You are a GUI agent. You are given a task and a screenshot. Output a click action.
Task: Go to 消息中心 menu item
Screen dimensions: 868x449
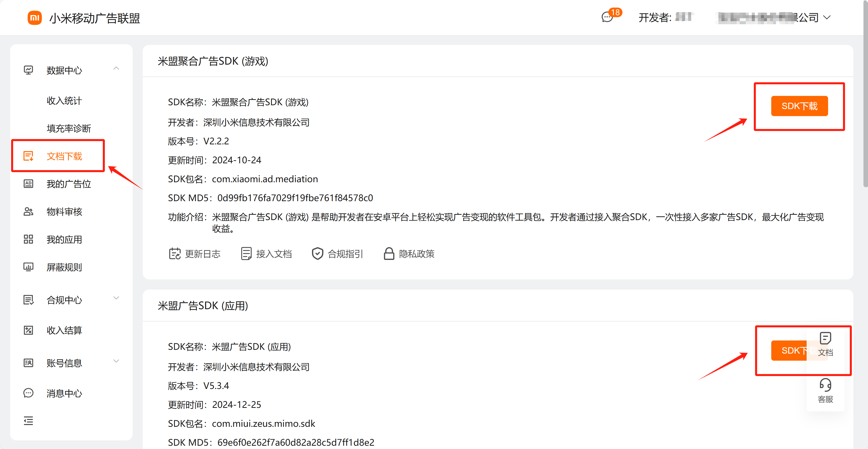click(64, 393)
